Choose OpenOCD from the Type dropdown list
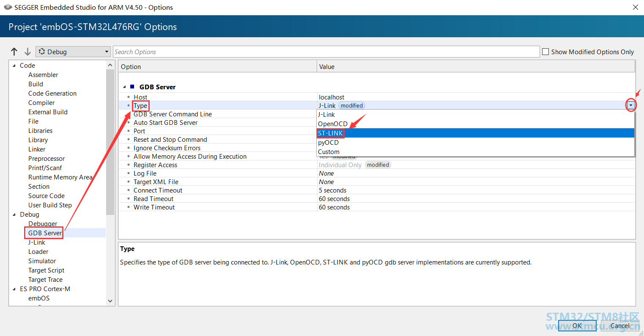 [476, 124]
